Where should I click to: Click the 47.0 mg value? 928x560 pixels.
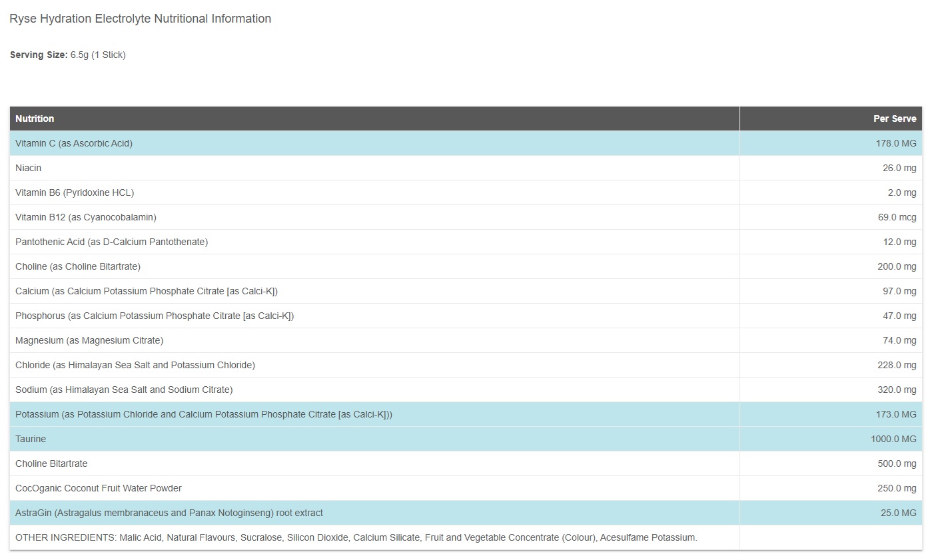click(x=899, y=316)
